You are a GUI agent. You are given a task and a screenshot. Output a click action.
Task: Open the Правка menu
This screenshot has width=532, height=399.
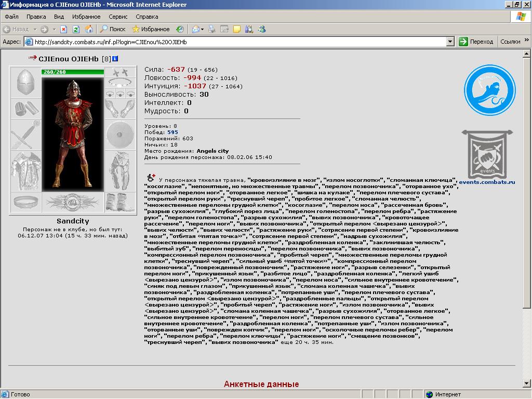(x=36, y=17)
